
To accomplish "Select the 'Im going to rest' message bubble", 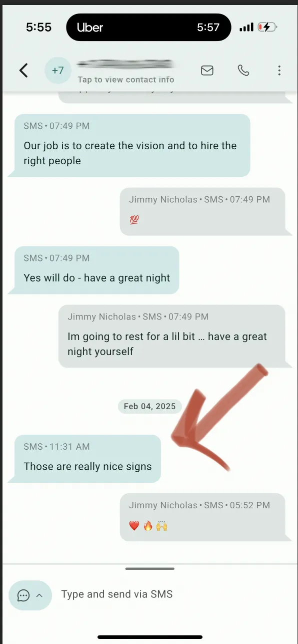I will (174, 336).
